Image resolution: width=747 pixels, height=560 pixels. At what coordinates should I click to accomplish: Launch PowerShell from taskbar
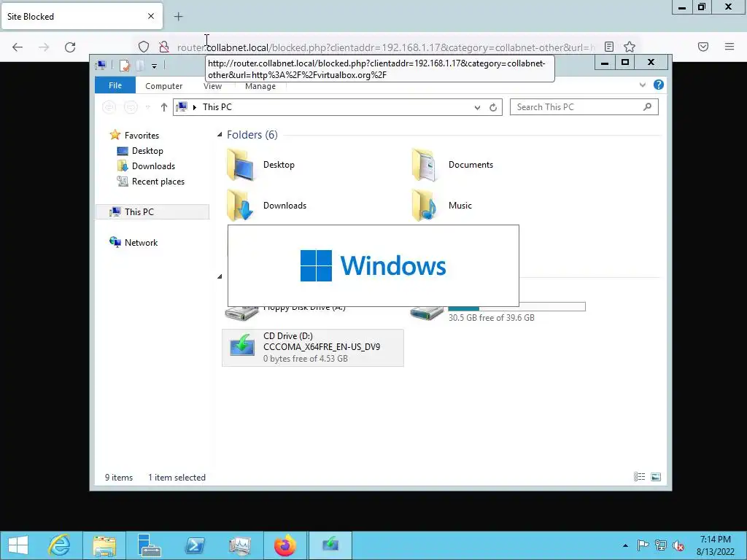tap(195, 545)
